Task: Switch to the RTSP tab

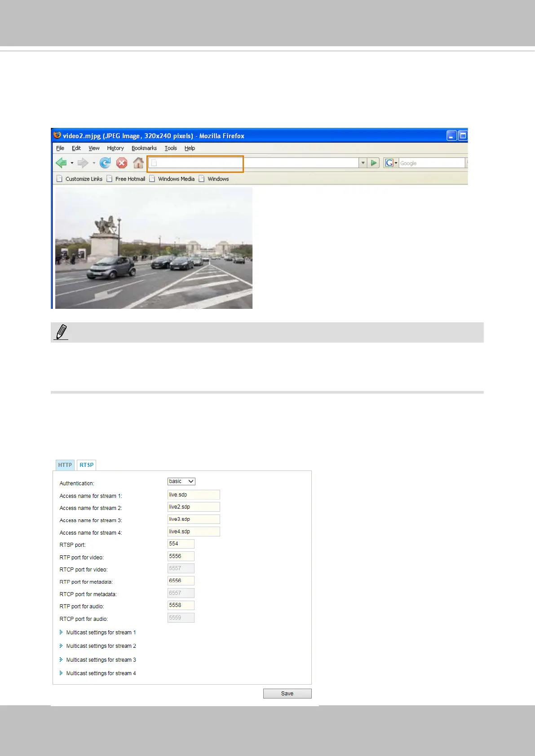Action: pyautogui.click(x=87, y=465)
